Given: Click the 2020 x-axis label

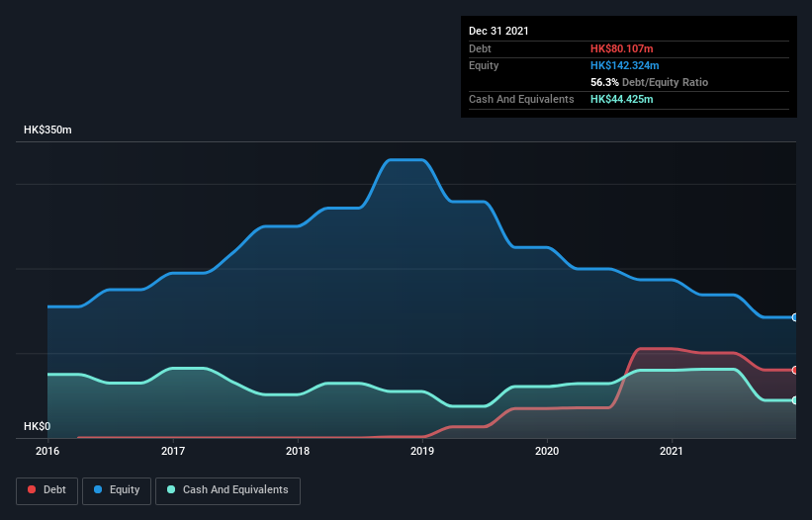Looking at the screenshot, I should [x=547, y=451].
